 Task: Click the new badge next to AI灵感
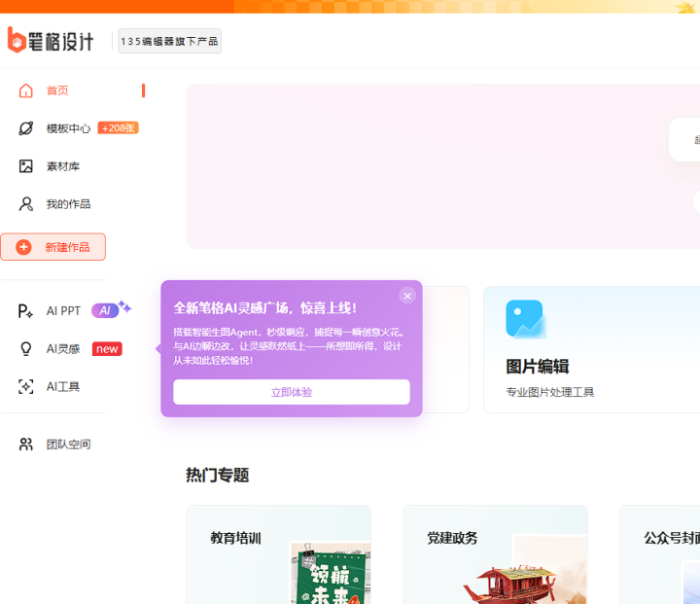tap(107, 349)
